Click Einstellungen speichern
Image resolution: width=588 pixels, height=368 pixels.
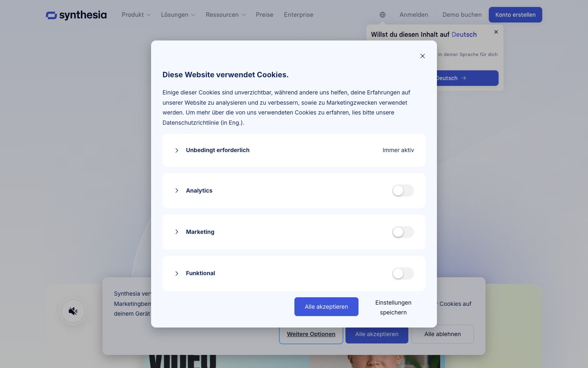(x=393, y=307)
